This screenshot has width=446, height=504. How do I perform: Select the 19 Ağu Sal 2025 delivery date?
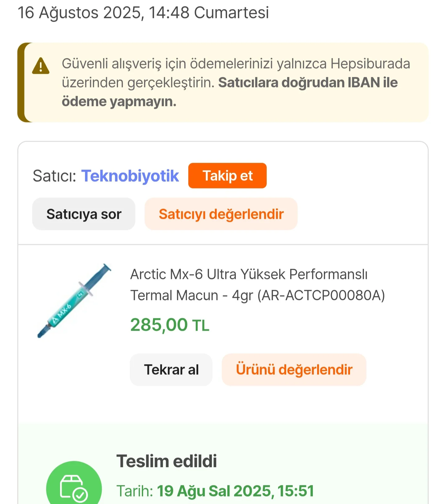[235, 491]
